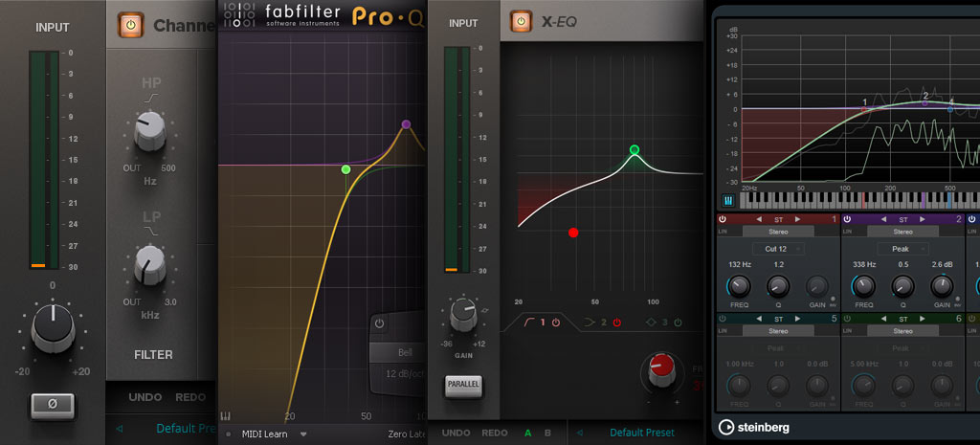Click UNDO in the Channel plugin footer

(145, 397)
